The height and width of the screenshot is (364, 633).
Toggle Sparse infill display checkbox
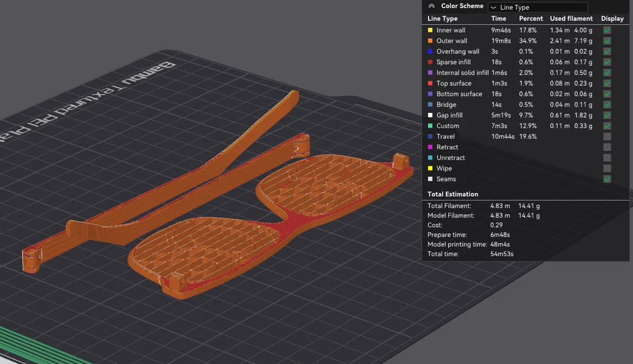[607, 62]
